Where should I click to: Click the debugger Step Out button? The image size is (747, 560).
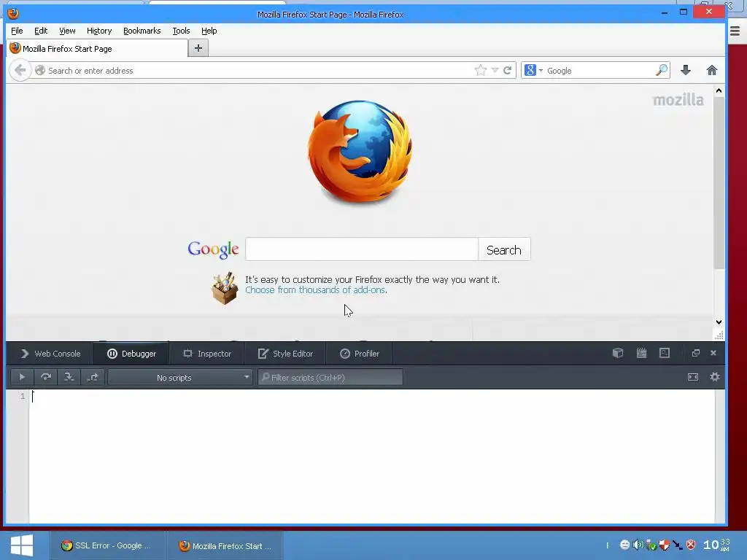click(x=93, y=377)
